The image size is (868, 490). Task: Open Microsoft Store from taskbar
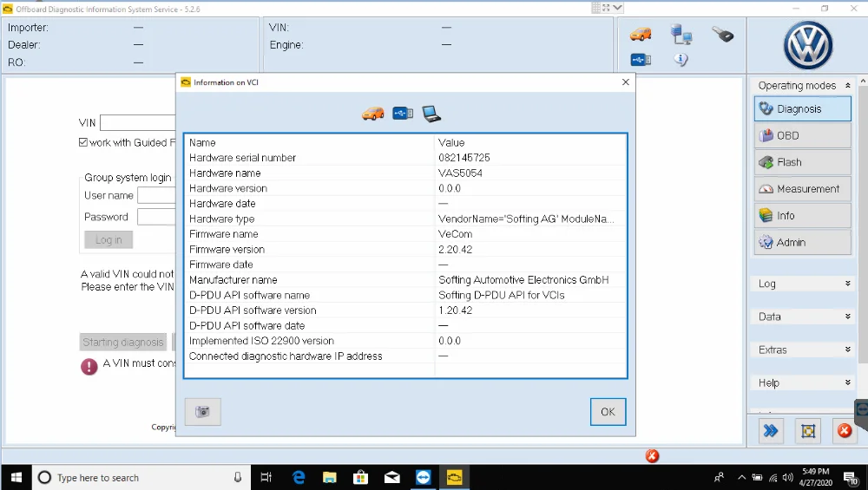(361, 477)
